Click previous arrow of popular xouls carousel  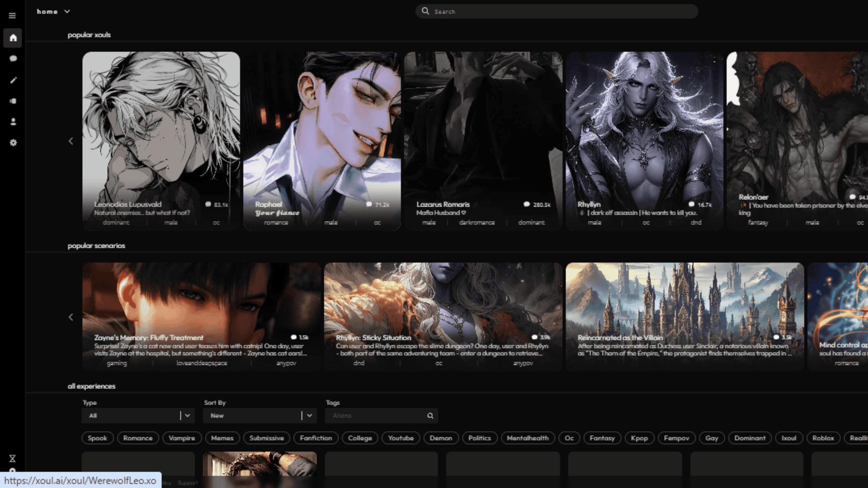coord(71,141)
